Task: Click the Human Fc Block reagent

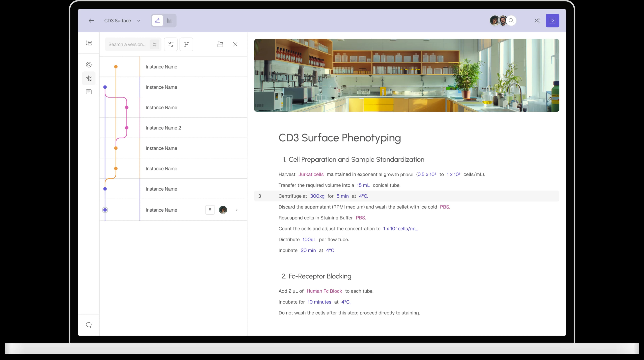Action: (x=324, y=291)
